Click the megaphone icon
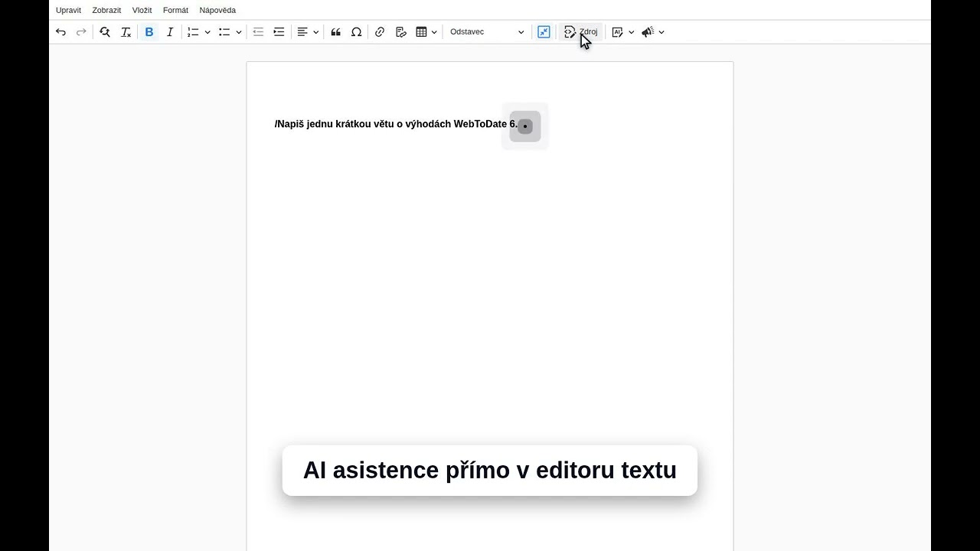The height and width of the screenshot is (551, 980). tap(648, 32)
